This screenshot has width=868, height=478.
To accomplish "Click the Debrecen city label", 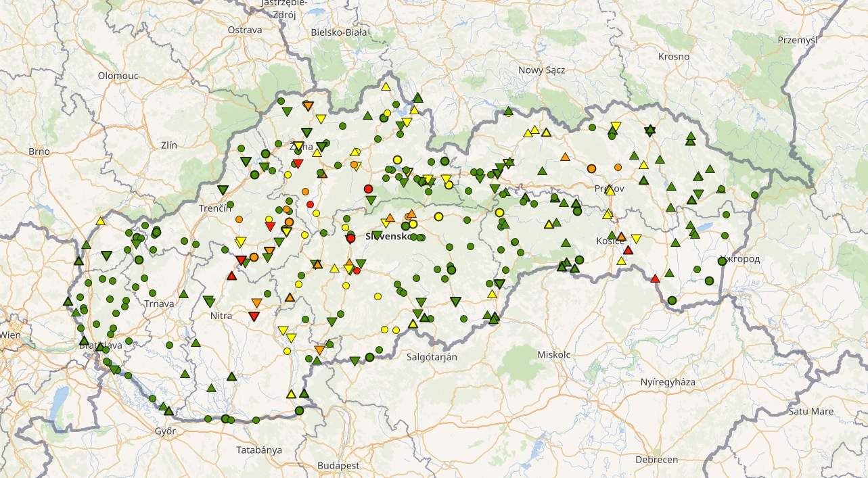I will pyautogui.click(x=656, y=460).
